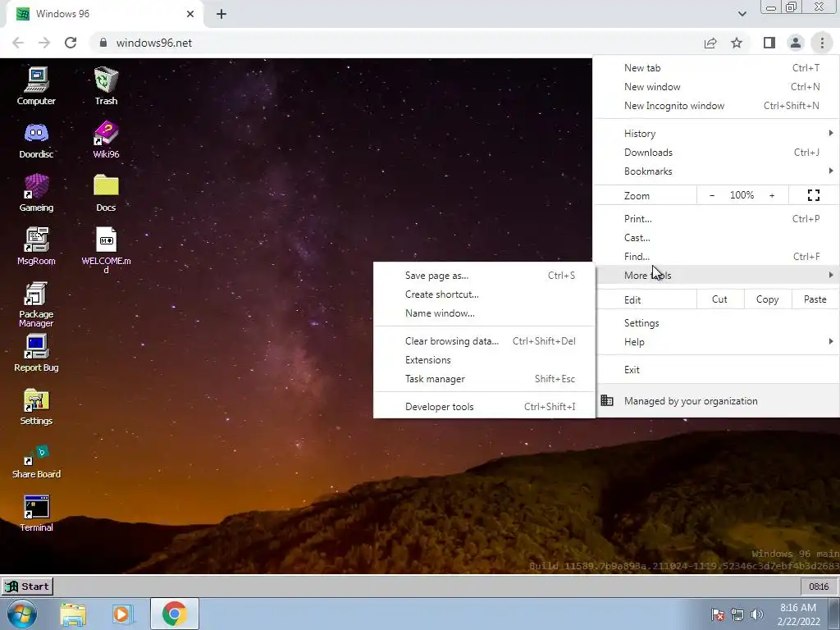Click the Copy button
Viewport: 840px width, 630px height.
tap(767, 299)
